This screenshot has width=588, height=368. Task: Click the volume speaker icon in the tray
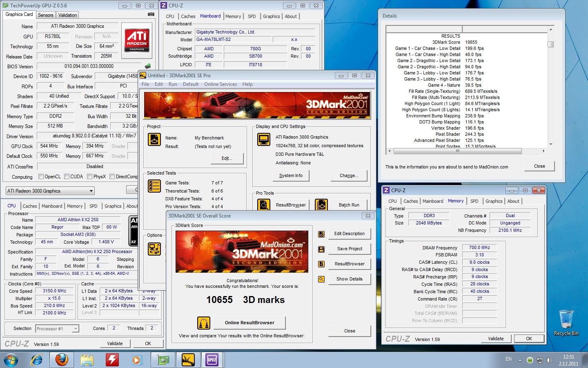tap(550, 360)
